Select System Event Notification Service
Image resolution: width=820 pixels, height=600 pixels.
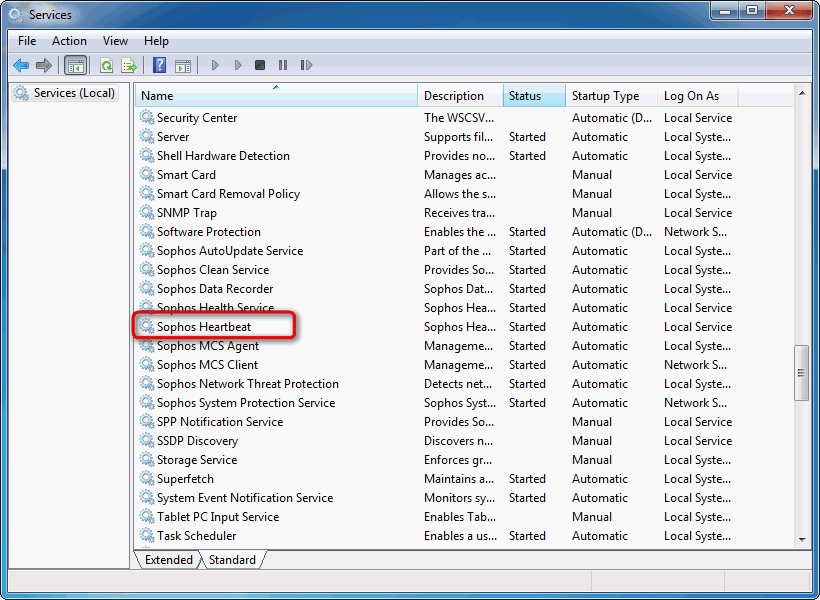(x=245, y=498)
